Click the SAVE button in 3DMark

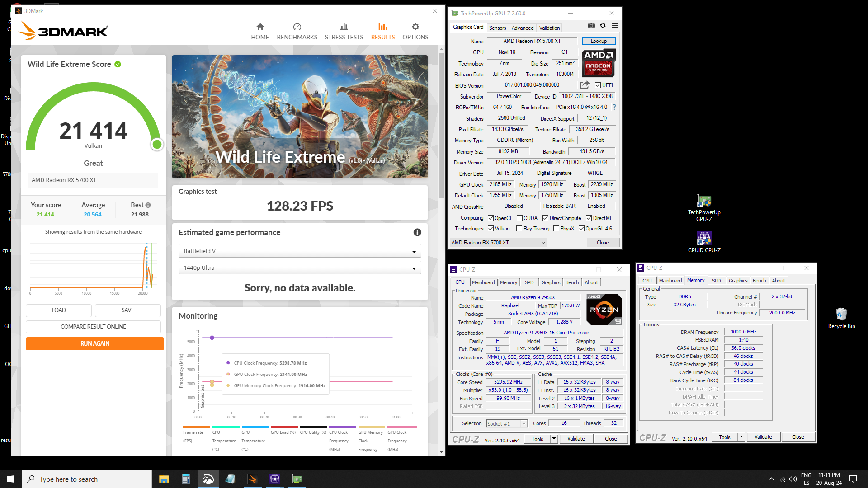128,310
